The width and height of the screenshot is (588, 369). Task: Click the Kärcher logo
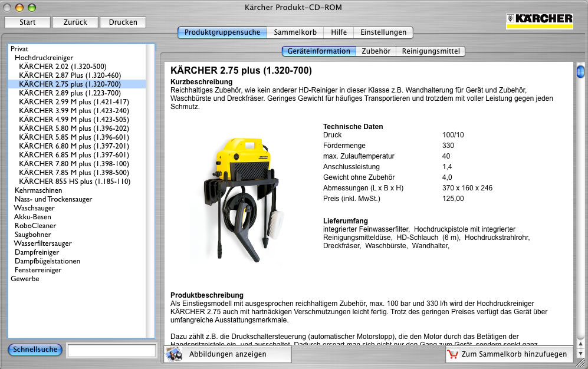(x=539, y=21)
